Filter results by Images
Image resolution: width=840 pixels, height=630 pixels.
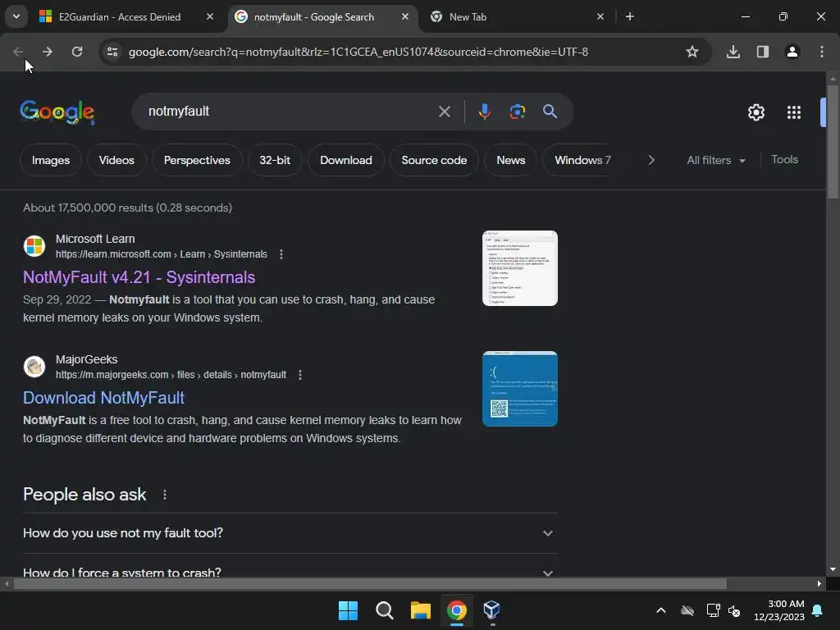(50, 160)
